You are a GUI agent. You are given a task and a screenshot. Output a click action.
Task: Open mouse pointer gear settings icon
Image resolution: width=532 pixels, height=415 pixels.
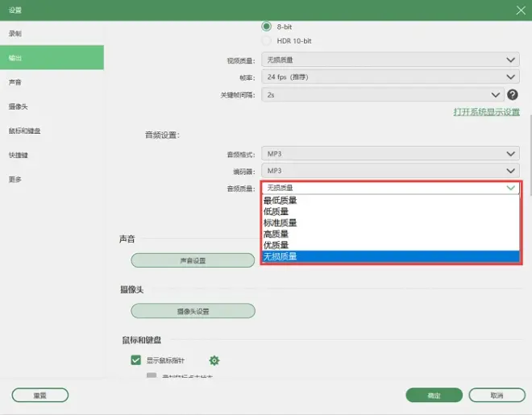point(214,360)
